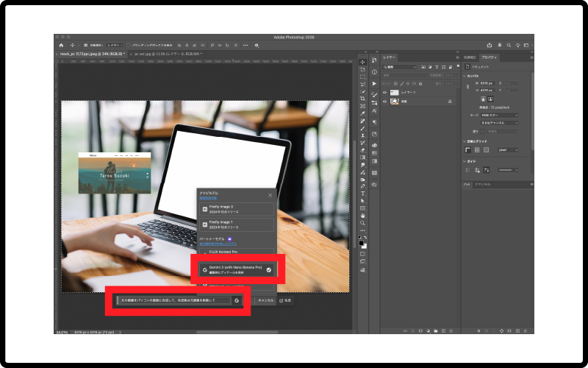Select the Zoom tool in the toolbar
The height and width of the screenshot is (368, 588).
tap(363, 223)
